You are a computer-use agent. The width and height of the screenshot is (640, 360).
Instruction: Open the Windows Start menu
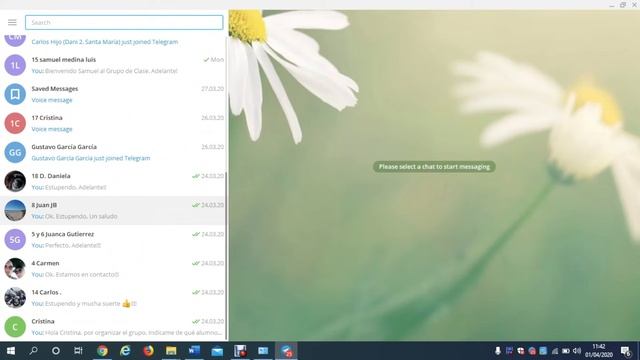click(x=11, y=351)
